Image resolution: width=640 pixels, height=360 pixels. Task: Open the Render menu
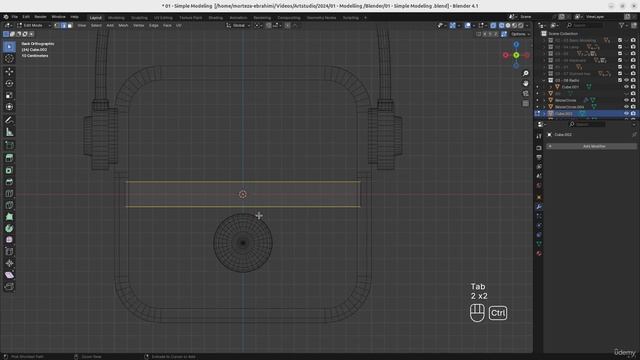(x=40, y=17)
